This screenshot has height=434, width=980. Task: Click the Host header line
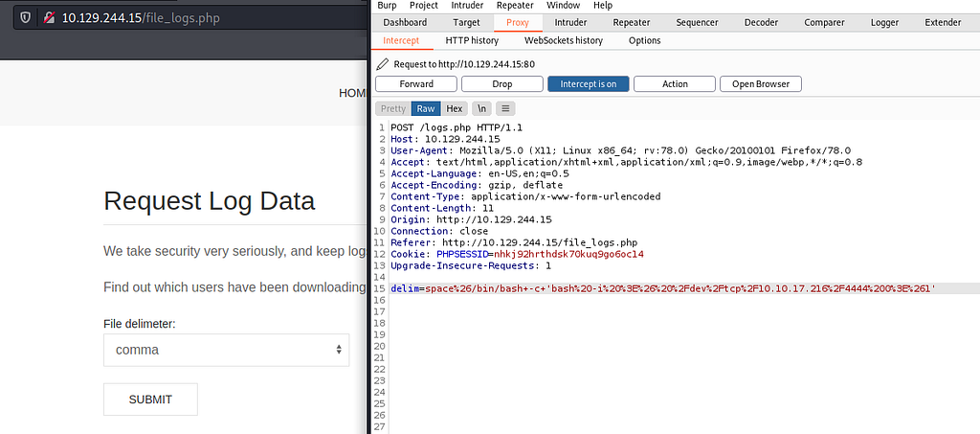coord(445,139)
